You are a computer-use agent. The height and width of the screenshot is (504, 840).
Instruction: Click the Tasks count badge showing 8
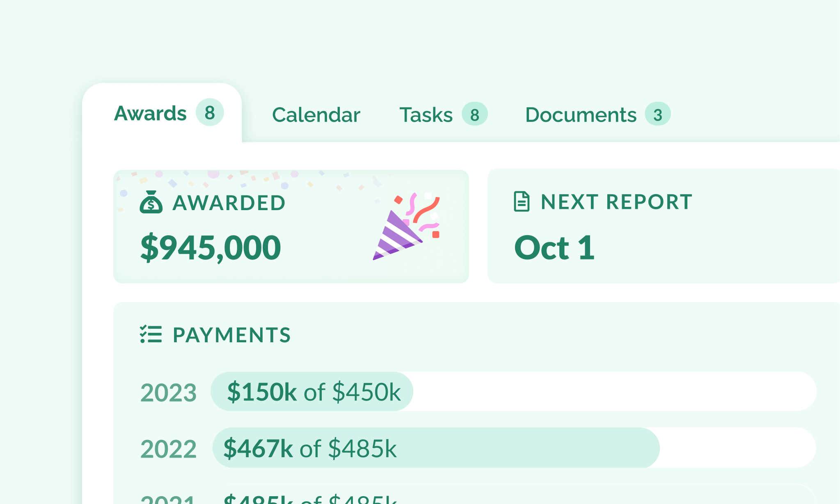click(x=474, y=115)
